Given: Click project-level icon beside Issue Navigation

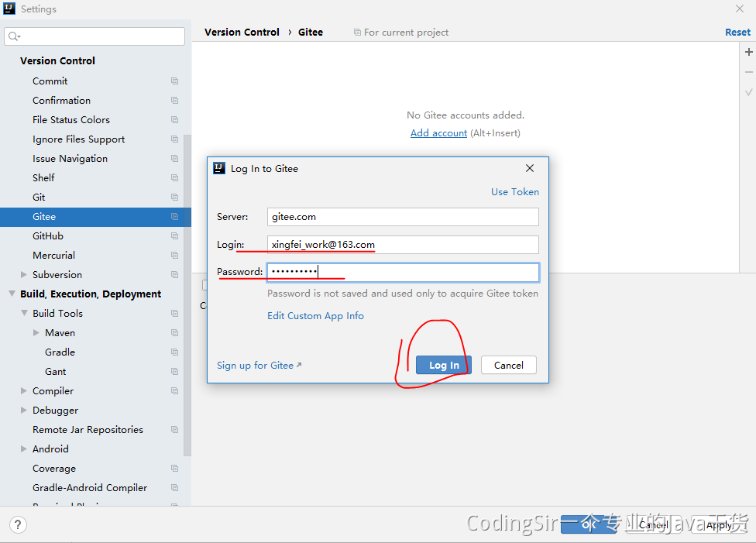Looking at the screenshot, I should [174, 159].
